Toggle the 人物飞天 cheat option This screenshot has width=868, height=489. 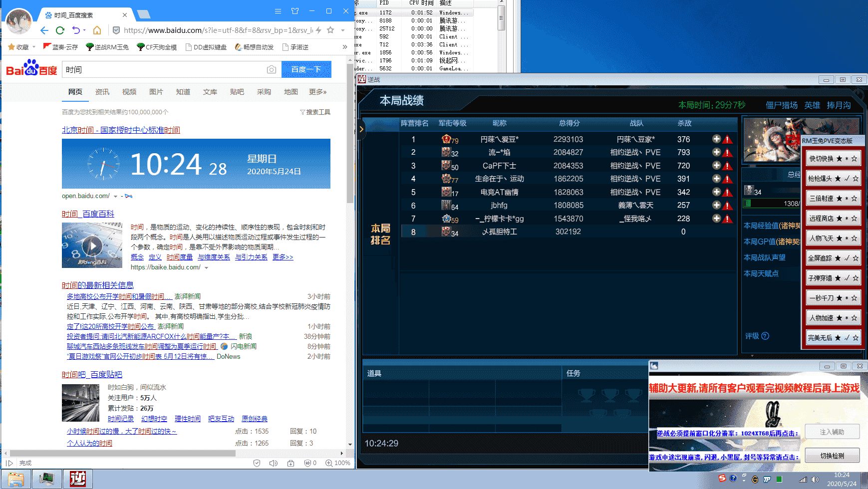click(834, 239)
